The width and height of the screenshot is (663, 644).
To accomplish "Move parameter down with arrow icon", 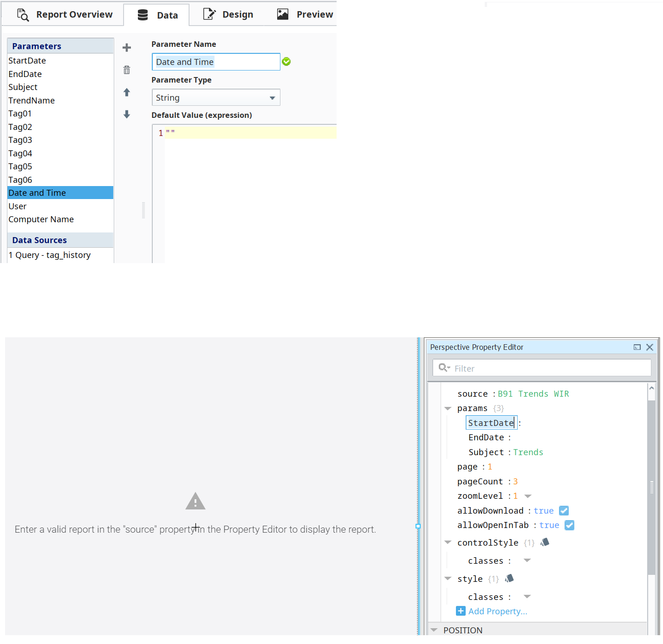I will point(127,115).
